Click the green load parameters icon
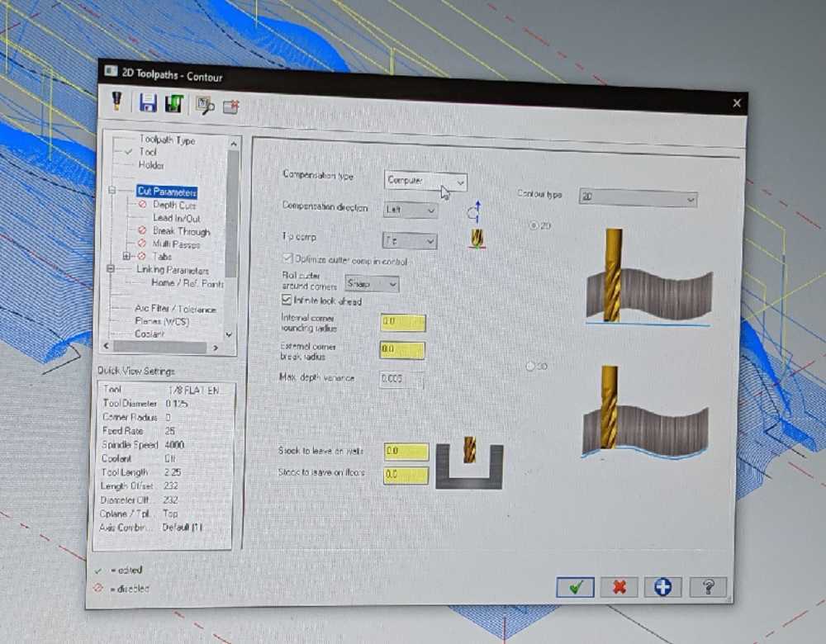Image resolution: width=826 pixels, height=644 pixels. [x=173, y=104]
